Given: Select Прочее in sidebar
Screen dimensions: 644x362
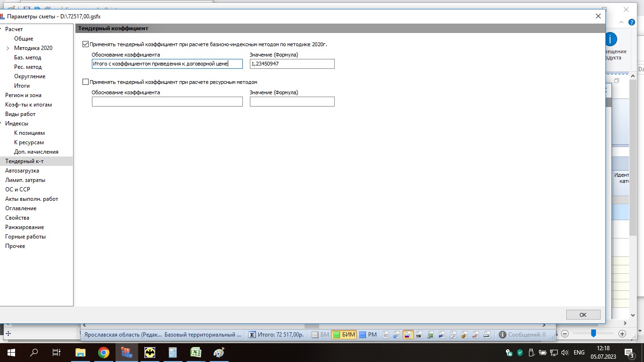Looking at the screenshot, I should point(15,246).
